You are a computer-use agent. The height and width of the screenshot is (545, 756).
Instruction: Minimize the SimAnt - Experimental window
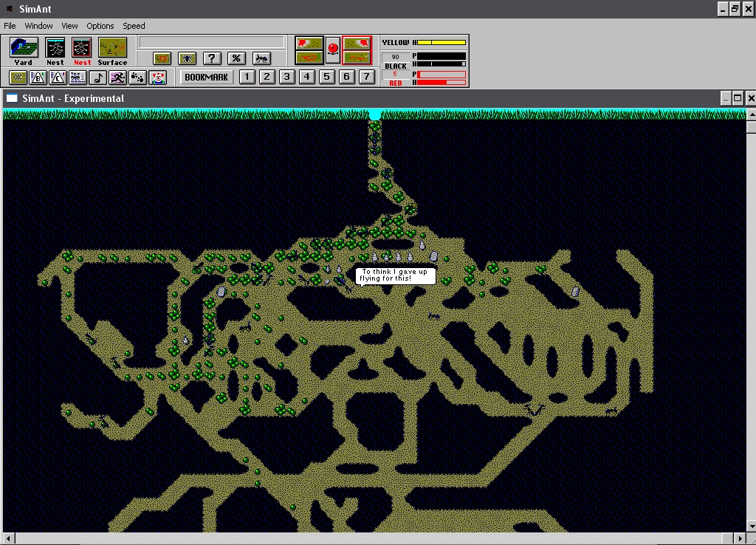tap(726, 98)
